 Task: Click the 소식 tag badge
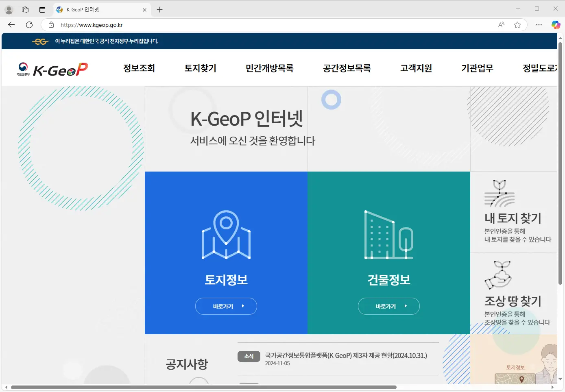(x=249, y=356)
